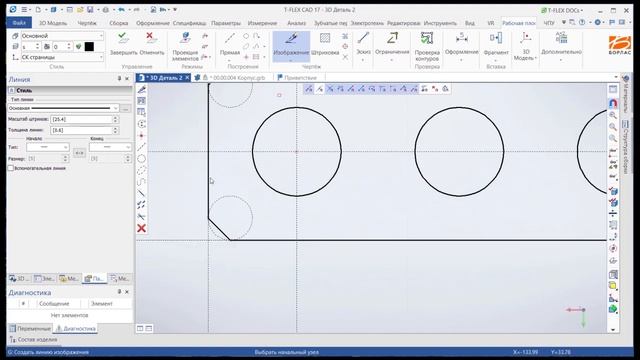Select the Проекция элементов tool

[x=185, y=47]
